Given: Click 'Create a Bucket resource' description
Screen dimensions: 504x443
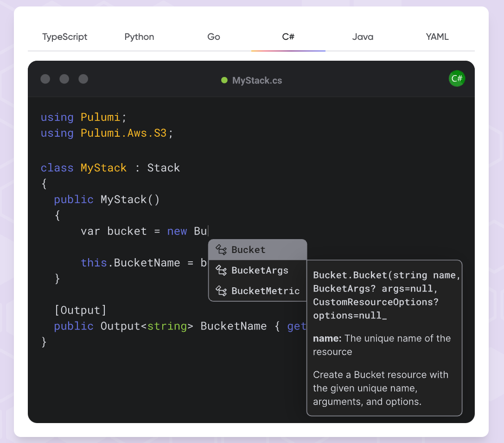Looking at the screenshot, I should pos(381,388).
